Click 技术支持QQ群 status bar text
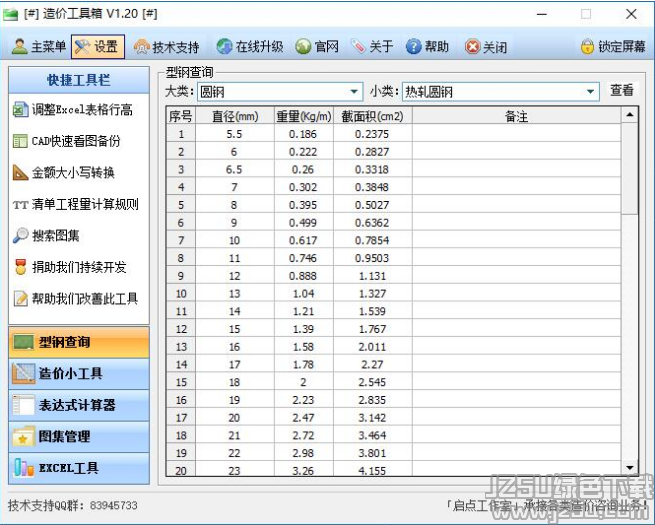The image size is (655, 525). (73, 505)
